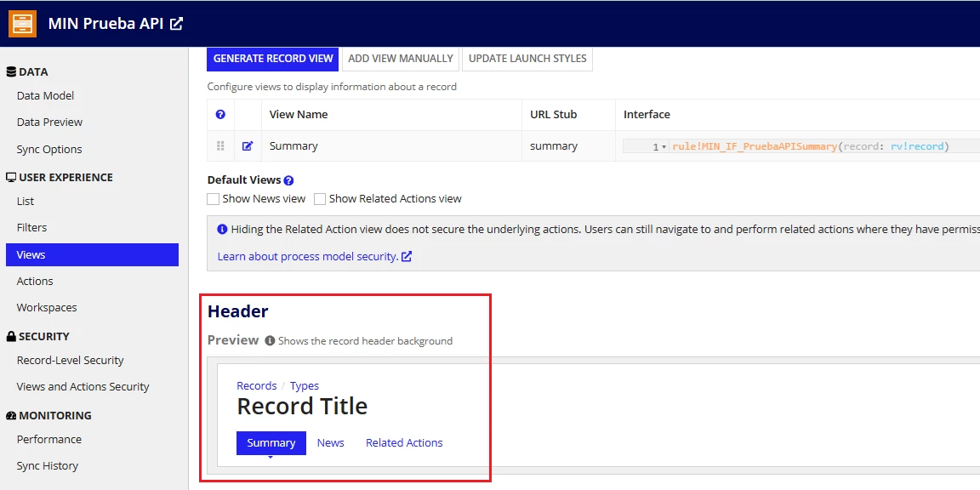Click MIN Prueba API title
Screen dimensions: 980x490
coord(106,24)
